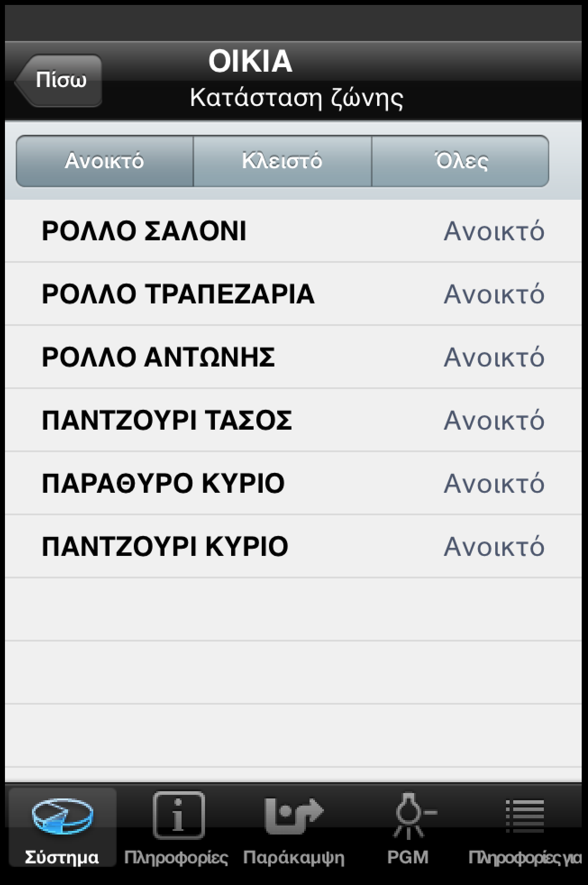Open the Πληροφορίες info icon
Viewport: 588px width, 885px height.
coord(178,815)
